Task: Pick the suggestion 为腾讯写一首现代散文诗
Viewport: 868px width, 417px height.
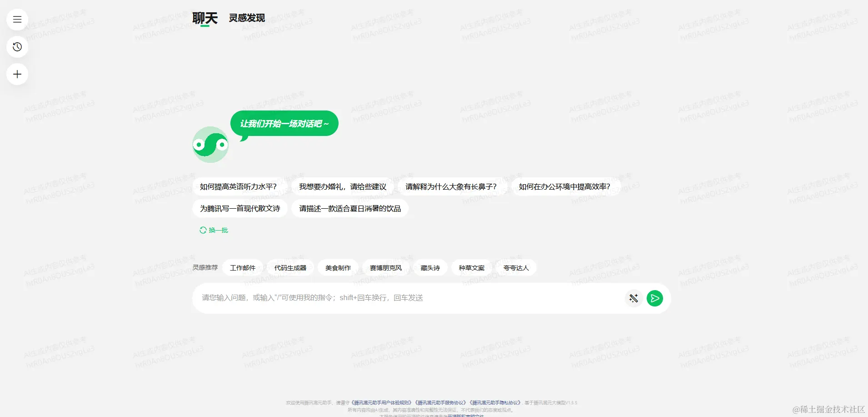Action: pos(240,208)
